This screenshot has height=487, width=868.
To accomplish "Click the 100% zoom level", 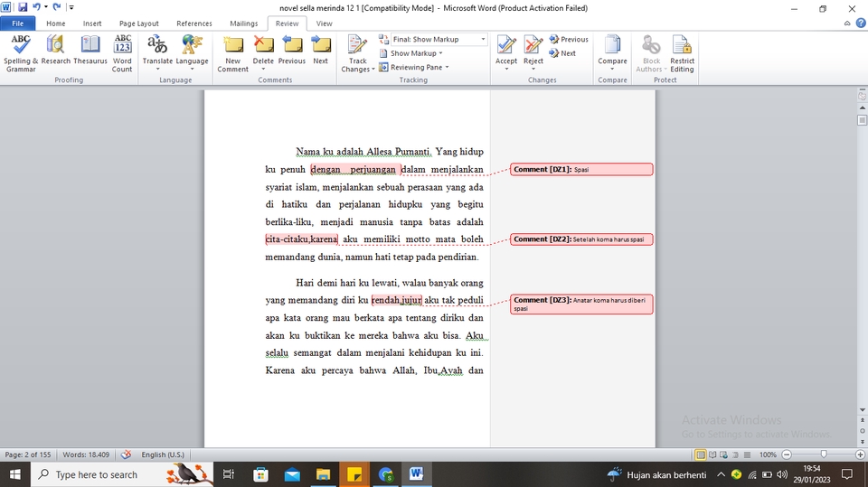I will [768, 454].
